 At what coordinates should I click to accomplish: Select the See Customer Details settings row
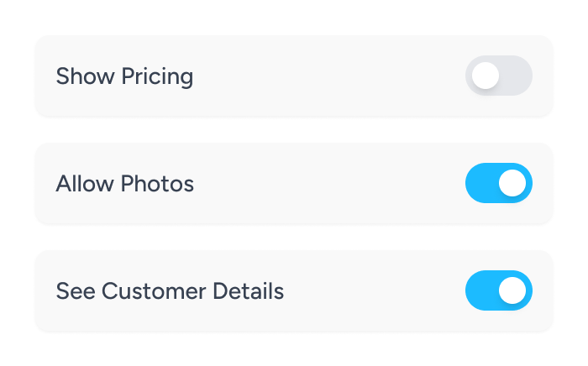pyautogui.click(x=353, y=290)
